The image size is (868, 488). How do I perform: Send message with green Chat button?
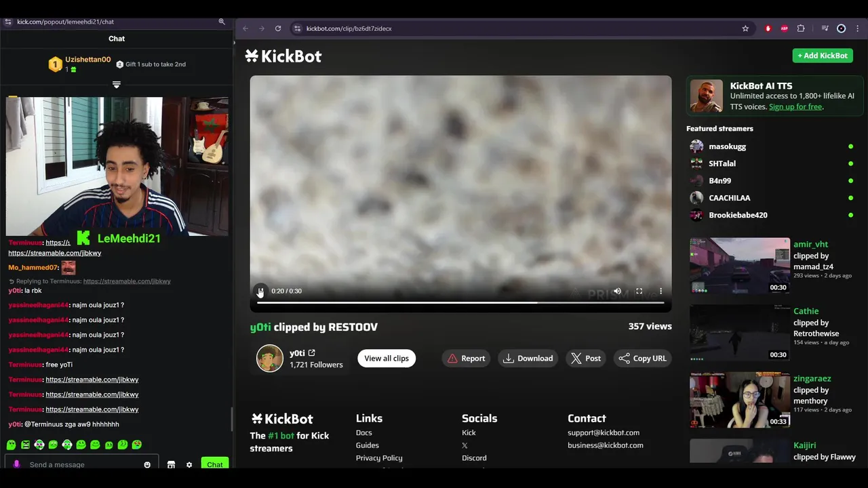[215, 464]
